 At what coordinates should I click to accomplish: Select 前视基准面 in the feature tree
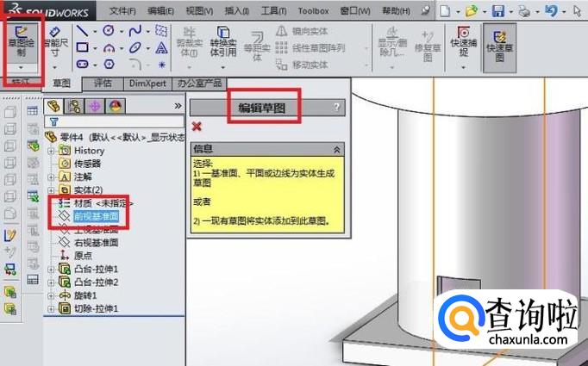point(97,216)
